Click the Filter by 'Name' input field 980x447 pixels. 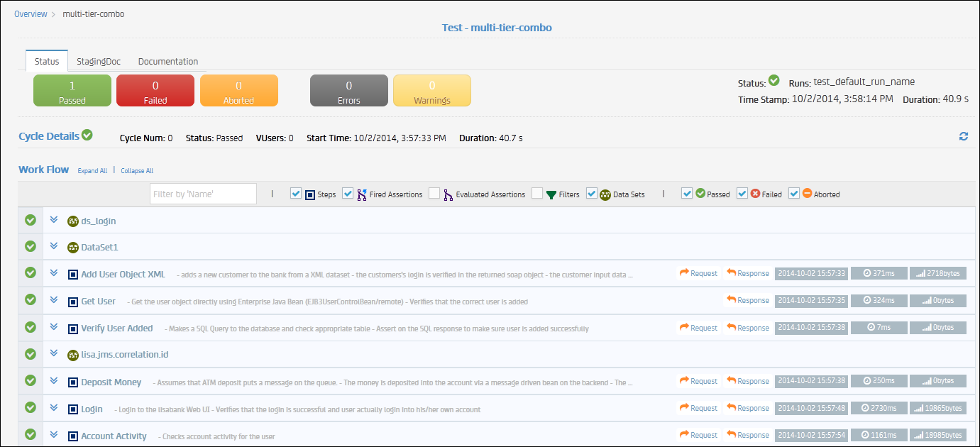(x=203, y=193)
